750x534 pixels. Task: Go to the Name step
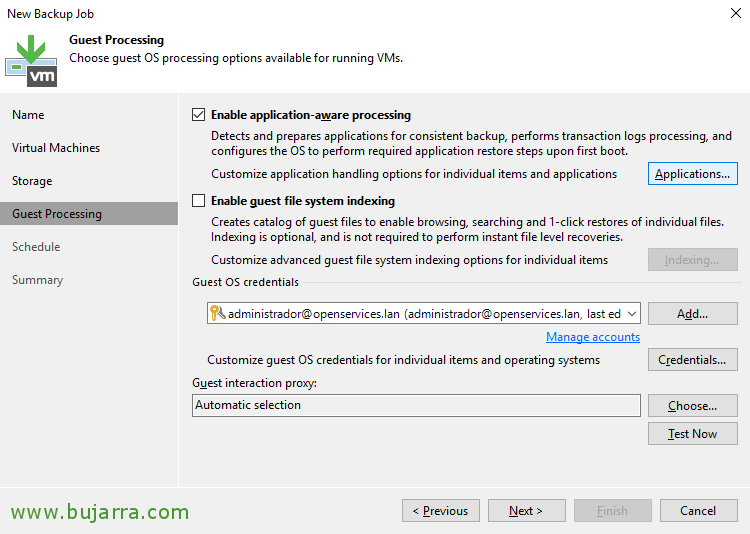click(28, 115)
